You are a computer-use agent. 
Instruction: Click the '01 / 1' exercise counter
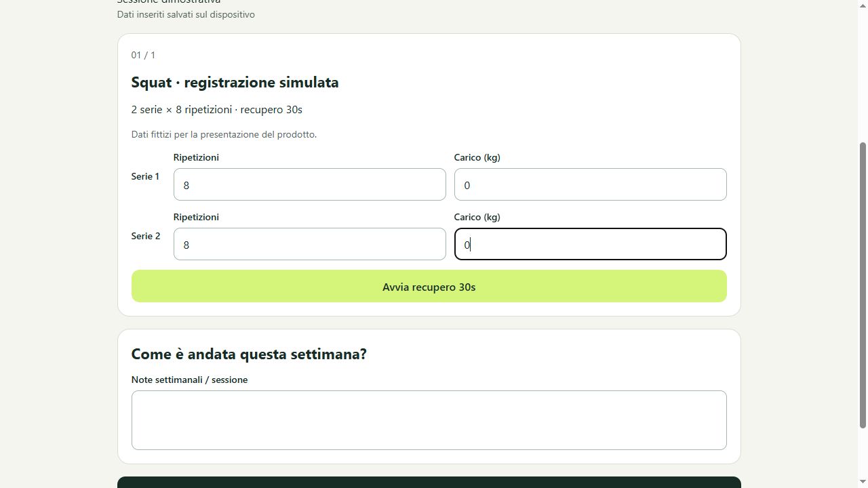coord(143,55)
